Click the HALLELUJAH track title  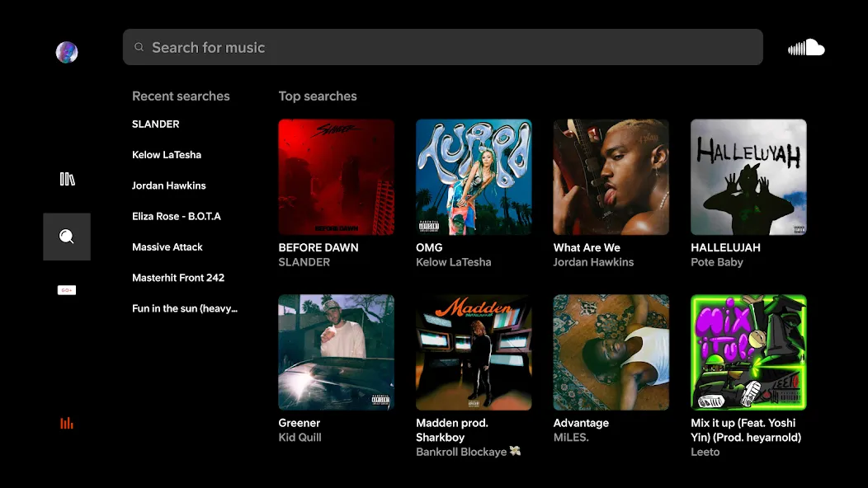point(726,248)
